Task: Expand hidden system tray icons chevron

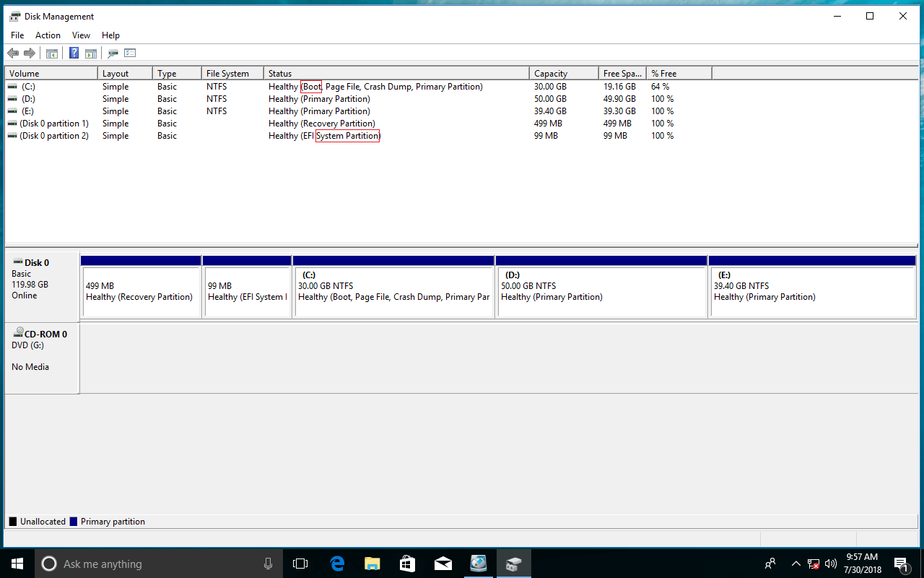Action: [796, 564]
